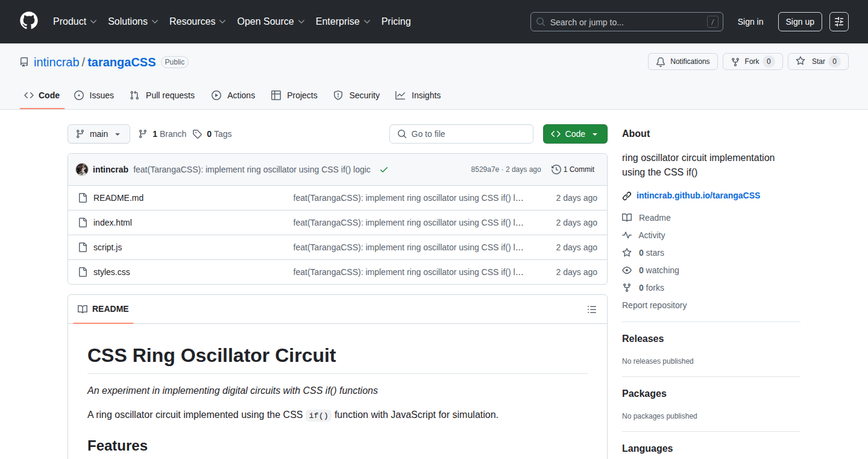
Task: Open the script.js file
Action: click(108, 247)
